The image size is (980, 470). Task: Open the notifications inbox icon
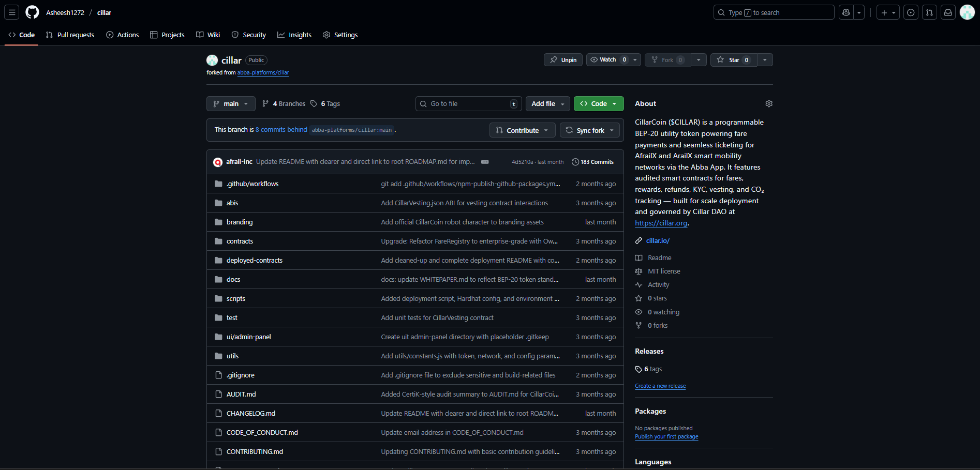pos(948,12)
